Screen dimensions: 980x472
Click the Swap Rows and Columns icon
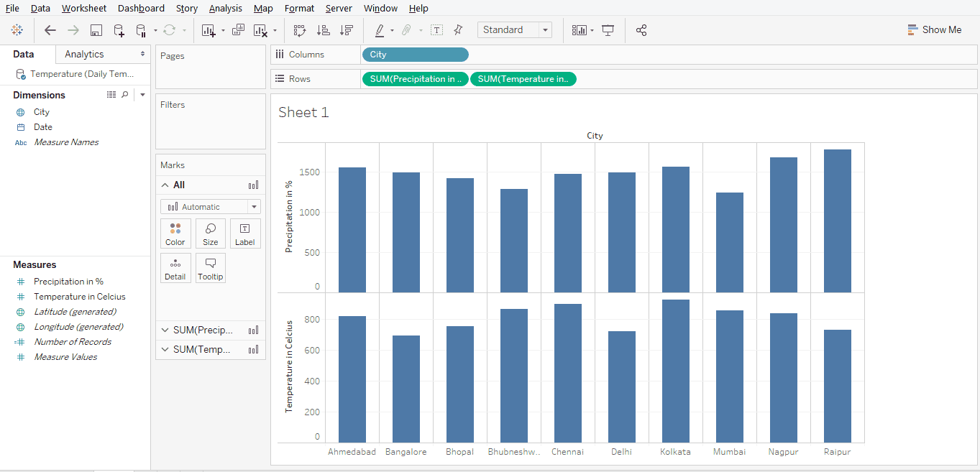pyautogui.click(x=300, y=30)
